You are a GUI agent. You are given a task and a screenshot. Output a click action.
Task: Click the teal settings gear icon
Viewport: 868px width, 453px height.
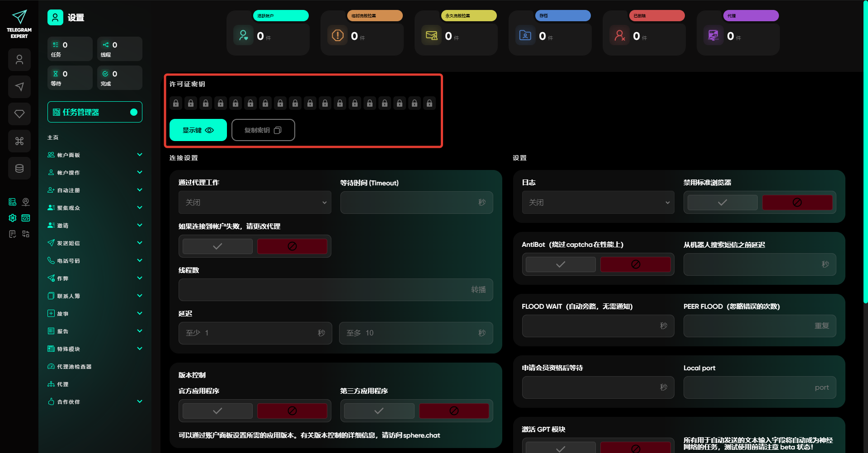click(13, 218)
